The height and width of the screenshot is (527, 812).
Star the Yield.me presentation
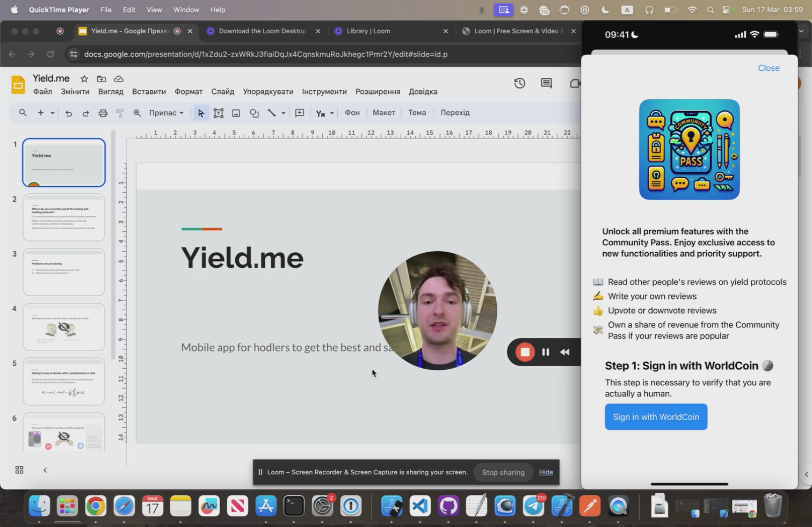(84, 79)
